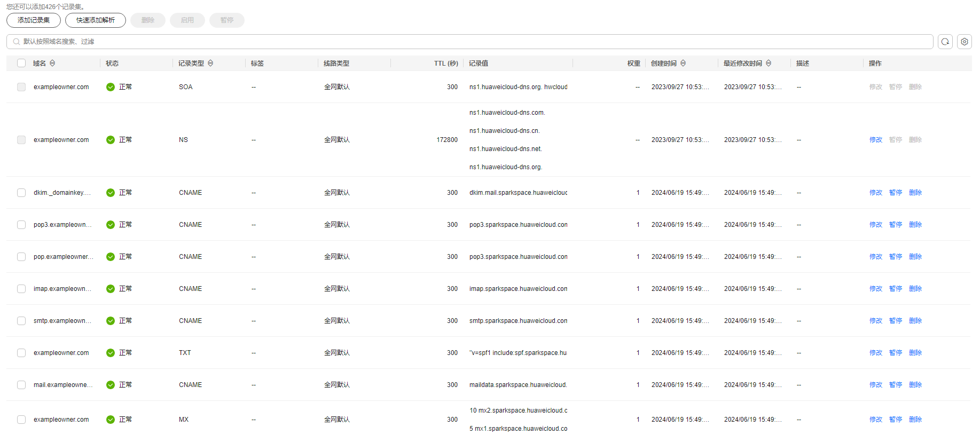Toggle the select-all header checkbox
The image size is (980, 434).
pos(21,63)
